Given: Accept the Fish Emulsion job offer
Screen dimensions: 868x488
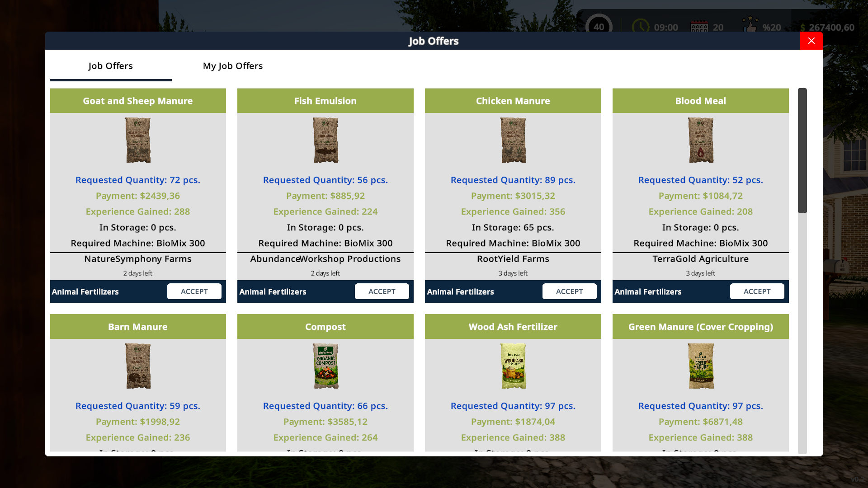Looking at the screenshot, I should (382, 291).
